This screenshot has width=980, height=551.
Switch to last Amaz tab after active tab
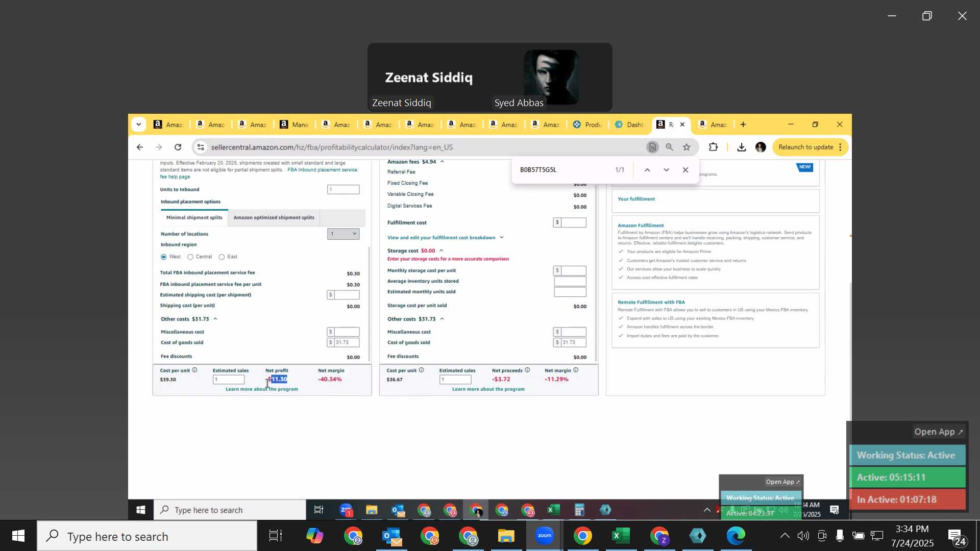(713, 124)
